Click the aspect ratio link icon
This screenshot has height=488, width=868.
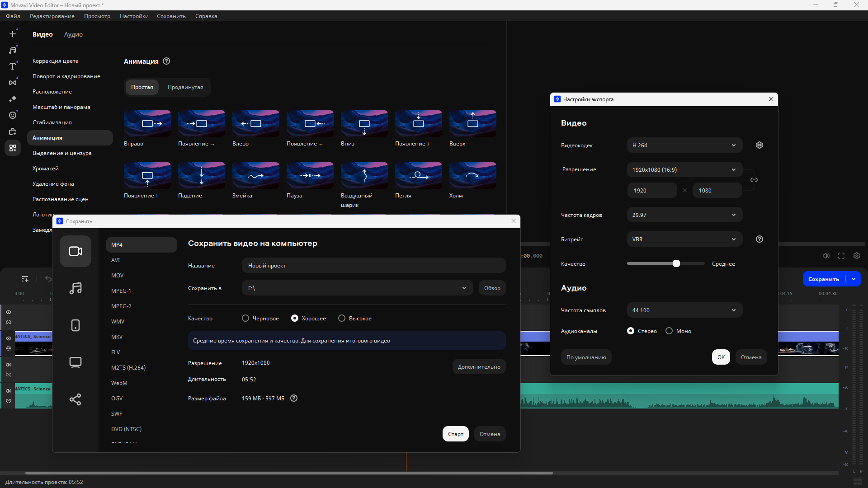(x=754, y=180)
